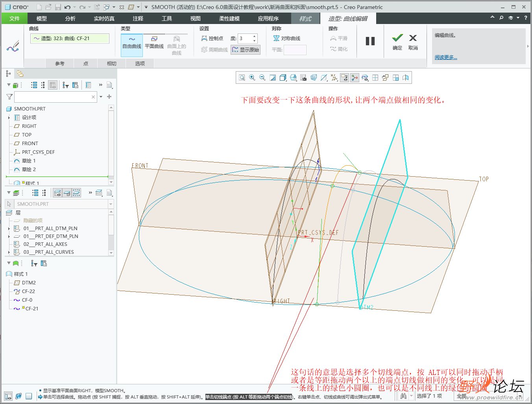Viewport: 532px width, 404px height.
Task: Open the 参考 panel tab
Action: (60, 63)
